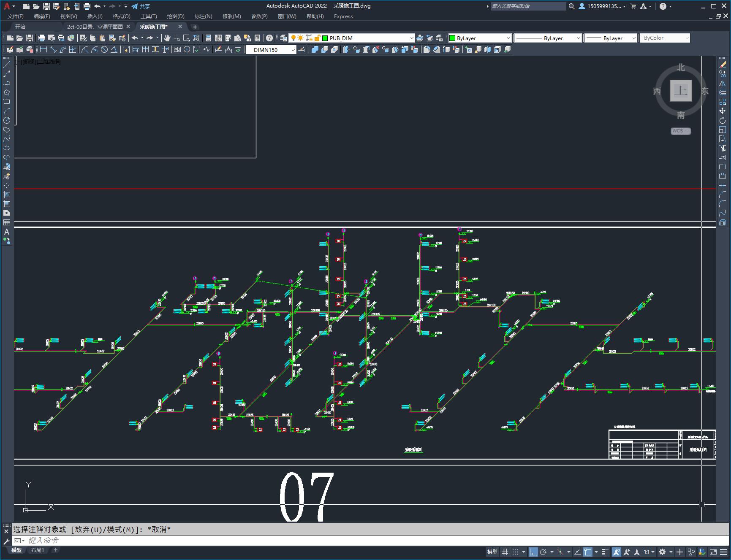Click the 上 face of the view cube
This screenshot has width=731, height=560.
[681, 90]
